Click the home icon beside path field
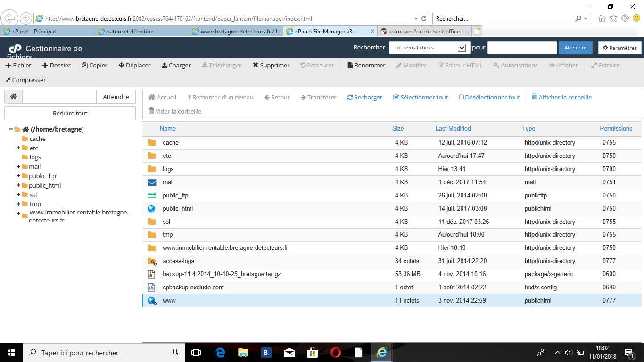Screen dimensions: 644x362 click(x=14, y=97)
